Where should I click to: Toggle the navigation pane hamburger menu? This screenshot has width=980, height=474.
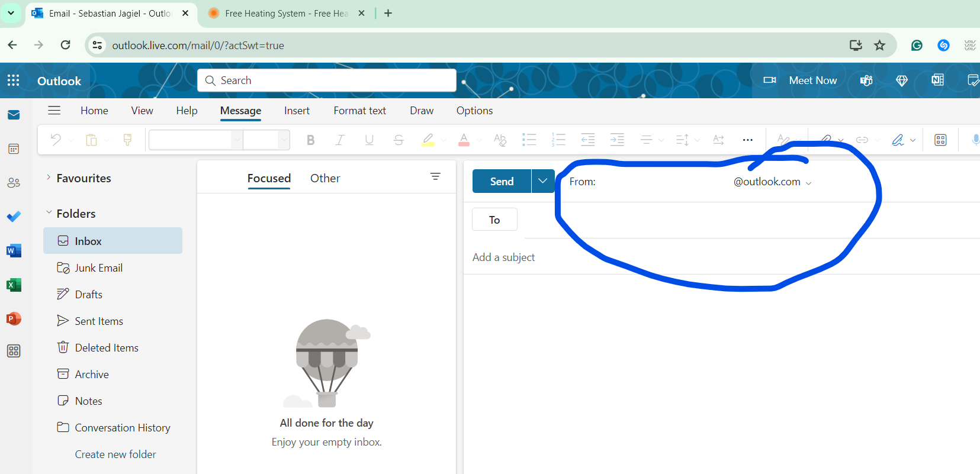coord(54,110)
